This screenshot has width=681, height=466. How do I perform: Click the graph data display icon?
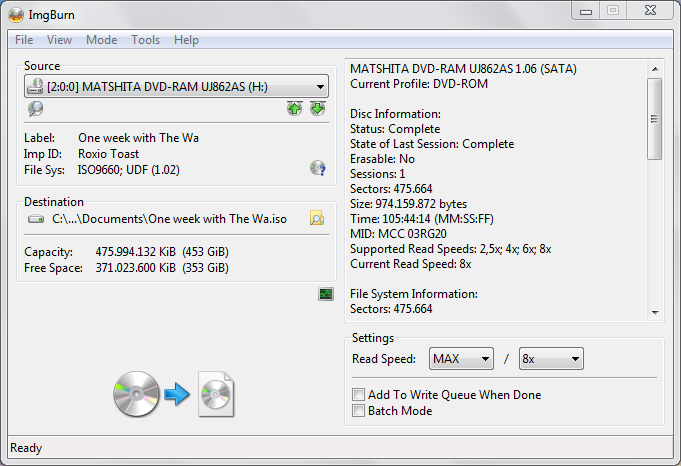pyautogui.click(x=326, y=293)
